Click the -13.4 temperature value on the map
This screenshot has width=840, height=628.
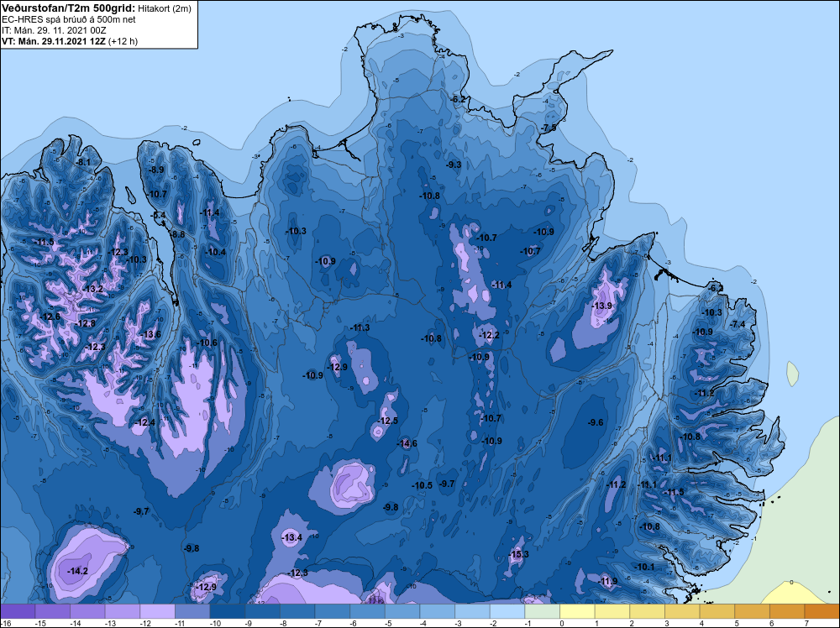[x=292, y=537]
